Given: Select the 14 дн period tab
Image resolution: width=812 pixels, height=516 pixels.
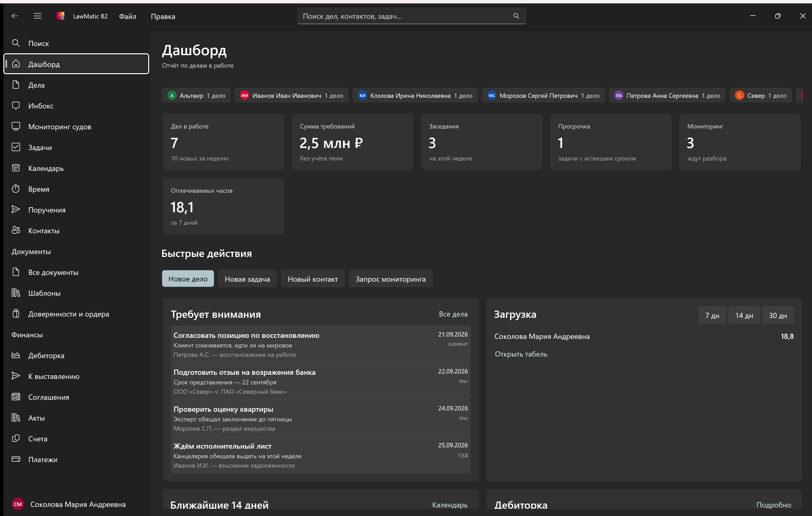Looking at the screenshot, I should (x=744, y=315).
